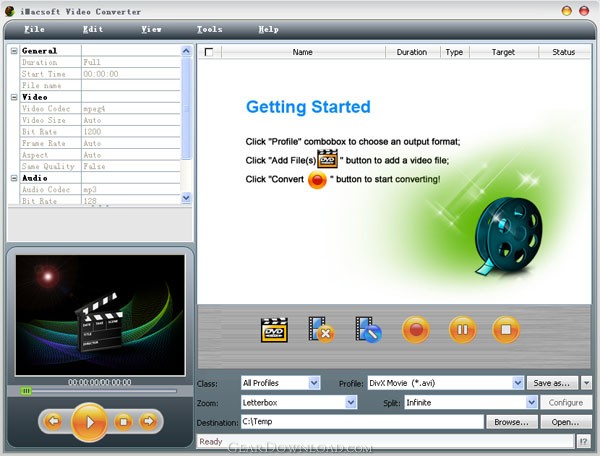600x456 pixels.
Task: Open the Edit menu
Action: 93,29
